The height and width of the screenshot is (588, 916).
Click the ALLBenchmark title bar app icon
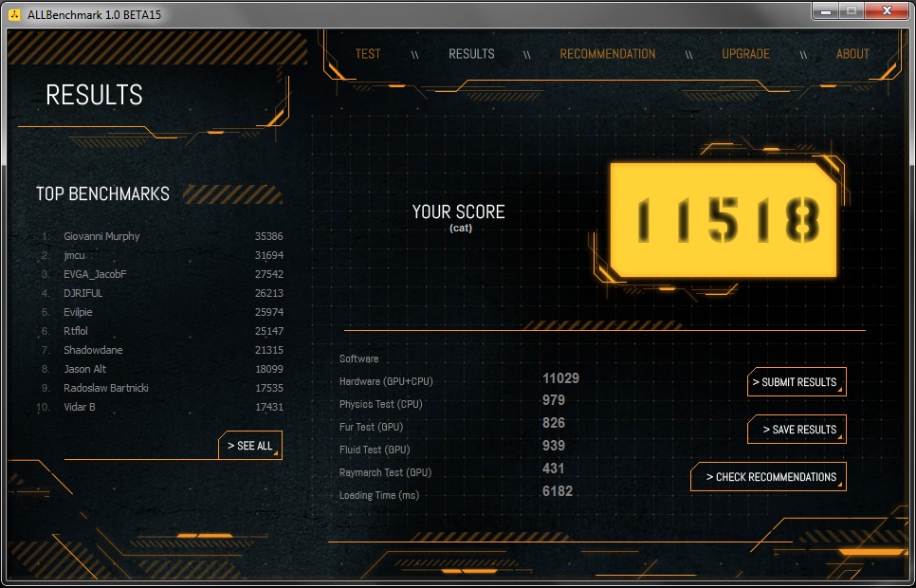[14, 14]
